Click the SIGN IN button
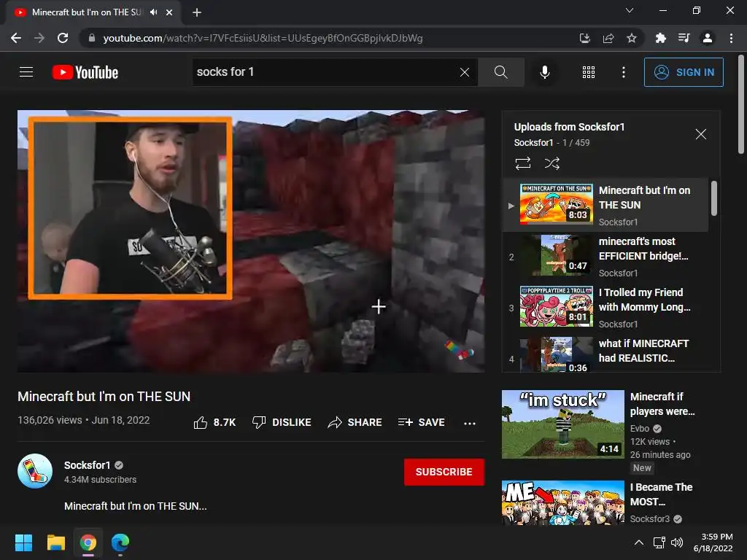The width and height of the screenshot is (747, 560). [683, 72]
